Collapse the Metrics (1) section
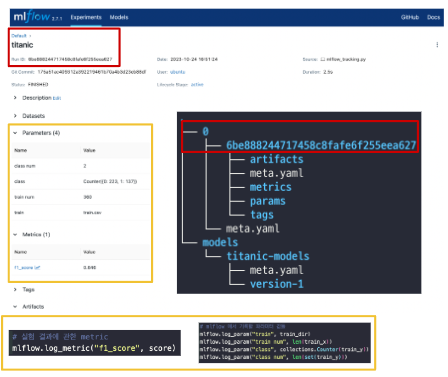448x377 pixels. pos(15,235)
